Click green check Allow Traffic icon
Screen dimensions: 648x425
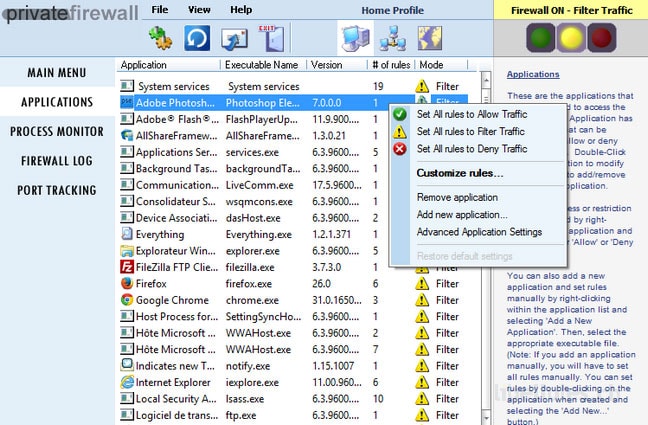click(400, 114)
